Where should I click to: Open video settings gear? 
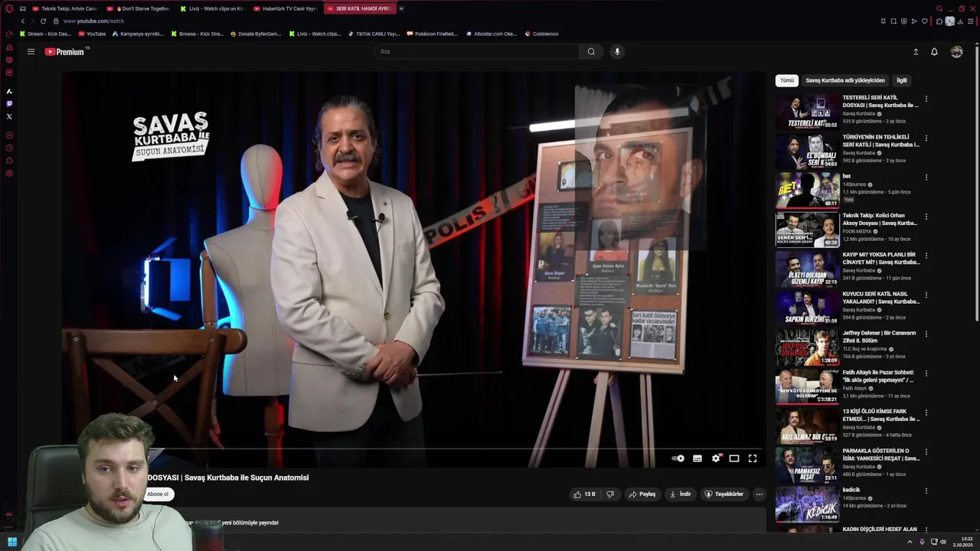click(x=716, y=458)
